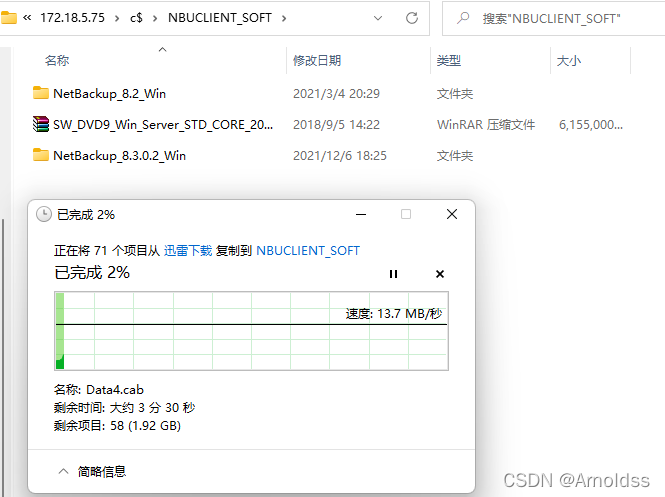Image resolution: width=665 pixels, height=497 pixels.
Task: Close the copy progress dialog window
Action: 452,214
